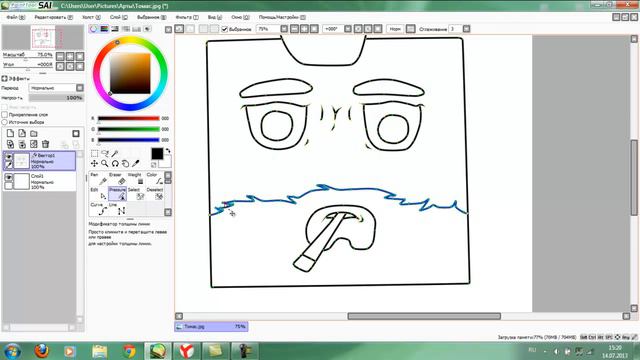Create a new layer folder

click(34, 133)
